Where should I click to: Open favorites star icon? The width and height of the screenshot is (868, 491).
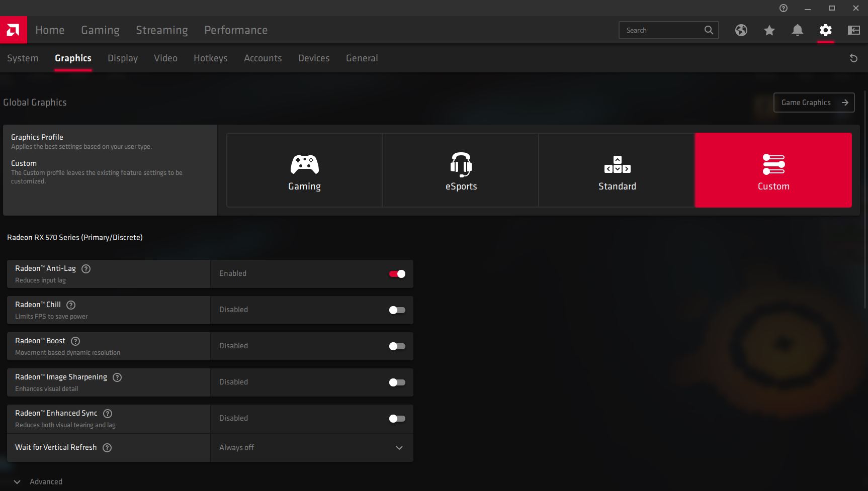point(769,30)
